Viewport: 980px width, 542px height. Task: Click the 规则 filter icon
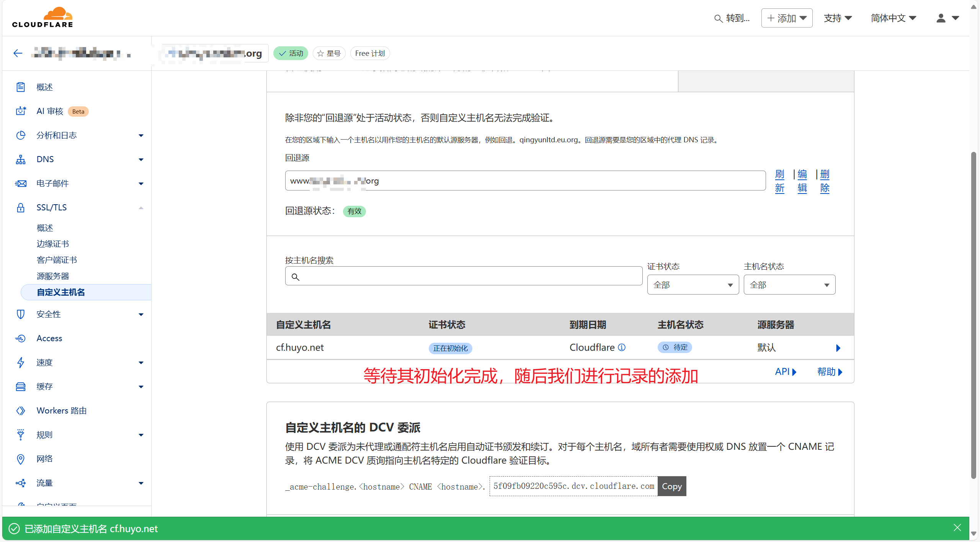(21, 435)
